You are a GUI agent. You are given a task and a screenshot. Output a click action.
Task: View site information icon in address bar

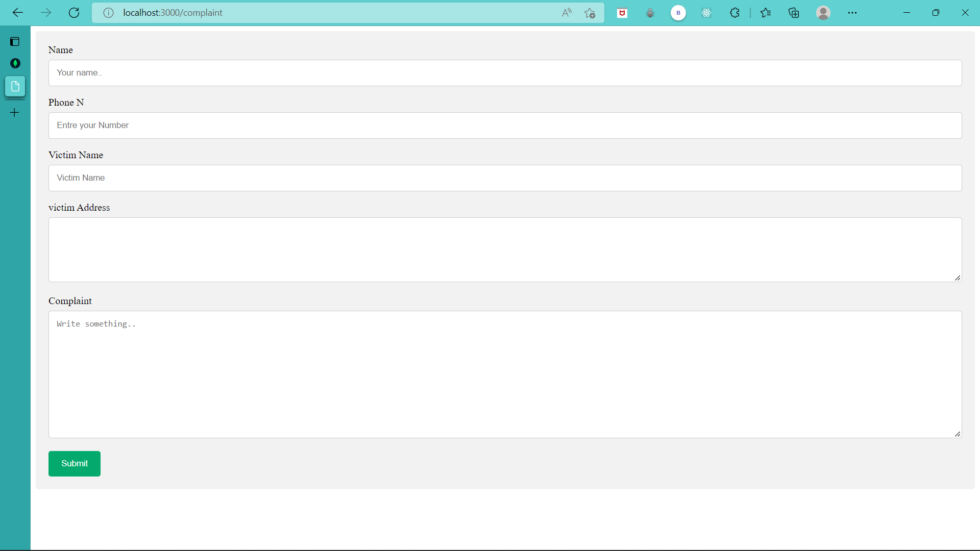click(x=108, y=13)
